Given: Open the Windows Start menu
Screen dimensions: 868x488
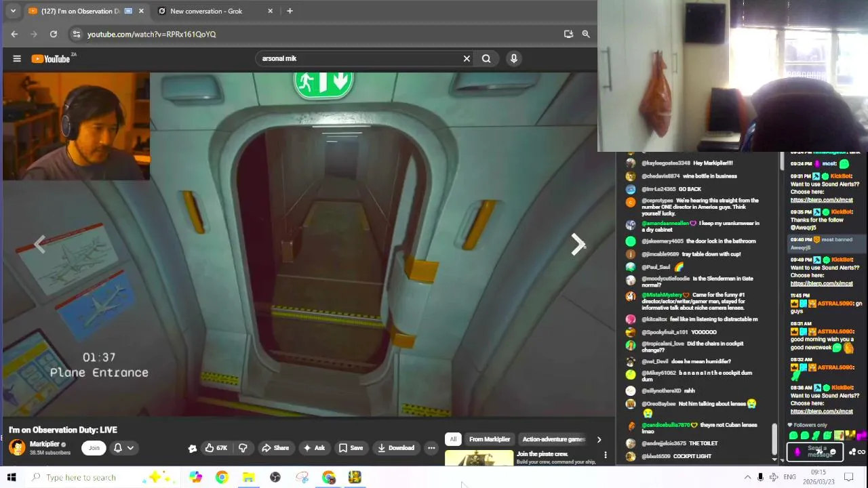Looking at the screenshot, I should (x=12, y=477).
